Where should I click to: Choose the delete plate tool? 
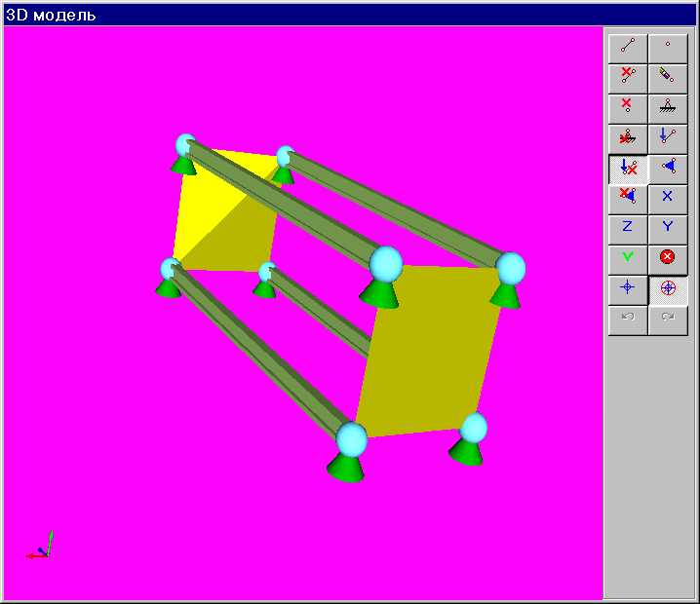[x=628, y=200]
